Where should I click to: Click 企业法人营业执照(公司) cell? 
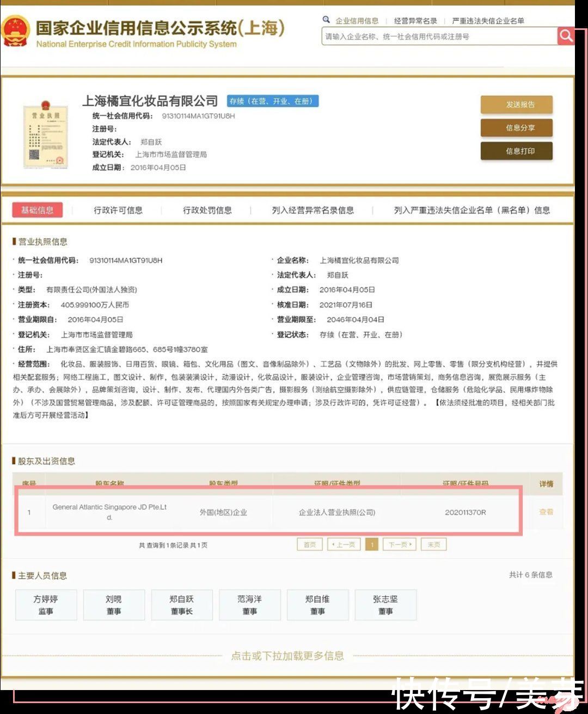(337, 512)
